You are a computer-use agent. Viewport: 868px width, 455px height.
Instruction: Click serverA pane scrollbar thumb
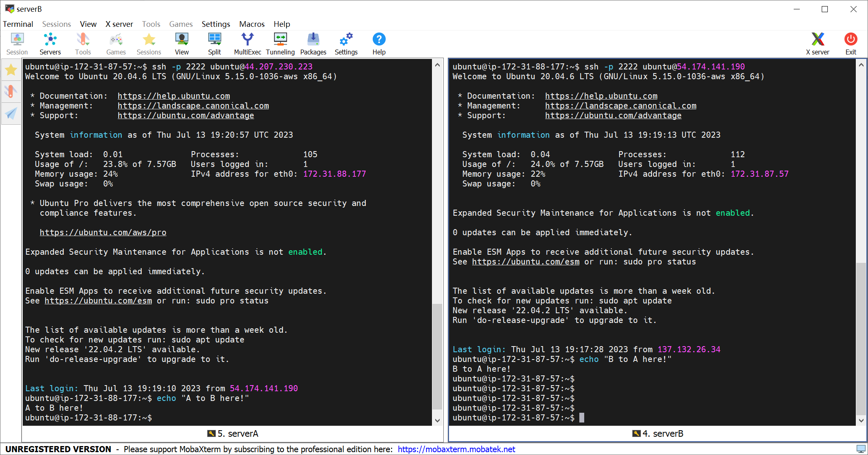pyautogui.click(x=437, y=357)
